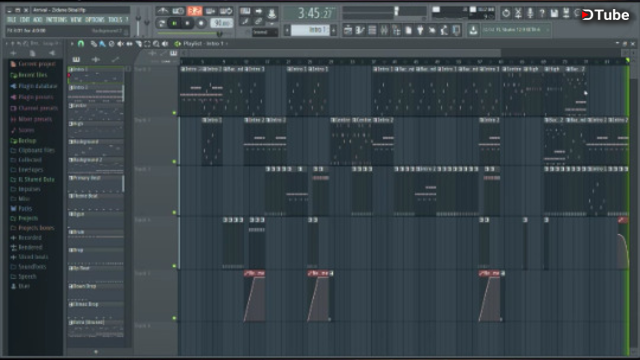The width and height of the screenshot is (640, 360).
Task: Select the playlist Paint brush tool
Action: tap(102, 43)
